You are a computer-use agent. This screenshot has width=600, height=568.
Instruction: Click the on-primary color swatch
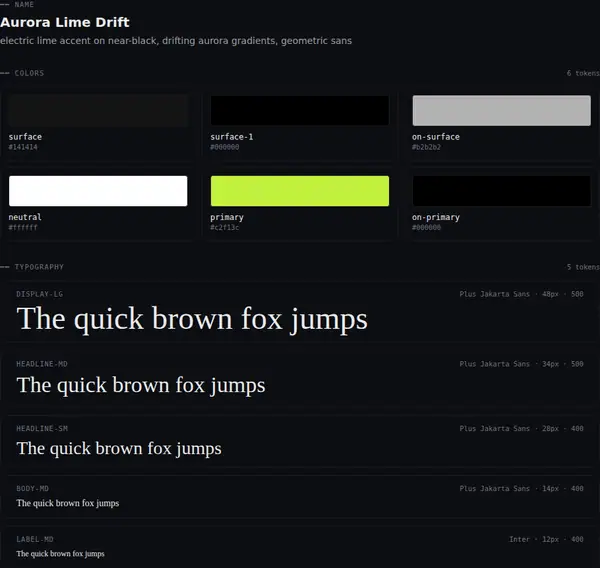[x=501, y=191]
